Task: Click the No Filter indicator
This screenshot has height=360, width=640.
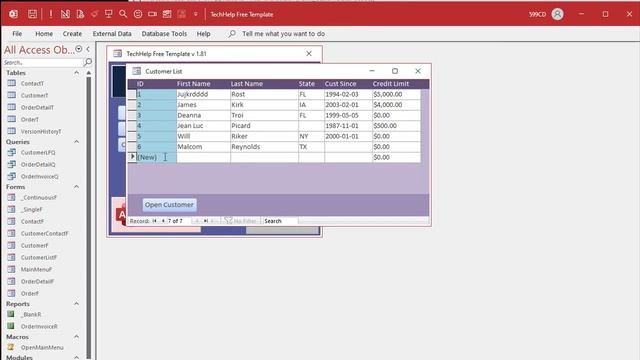Action: [240, 221]
